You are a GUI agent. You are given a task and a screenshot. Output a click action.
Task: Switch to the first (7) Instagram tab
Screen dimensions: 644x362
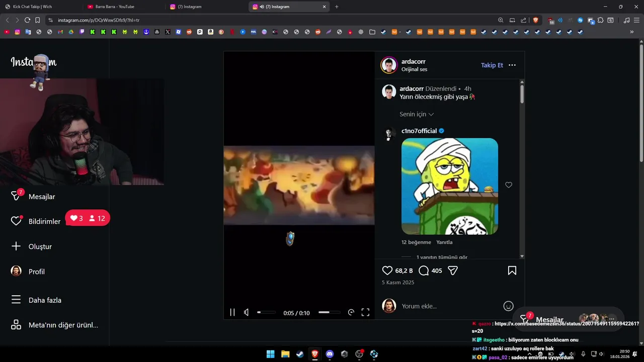tap(206, 7)
